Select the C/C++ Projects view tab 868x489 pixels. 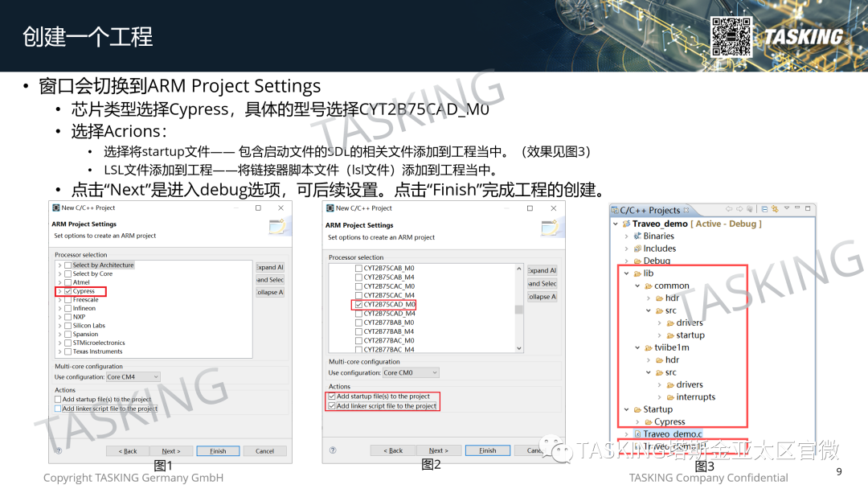[x=649, y=211]
